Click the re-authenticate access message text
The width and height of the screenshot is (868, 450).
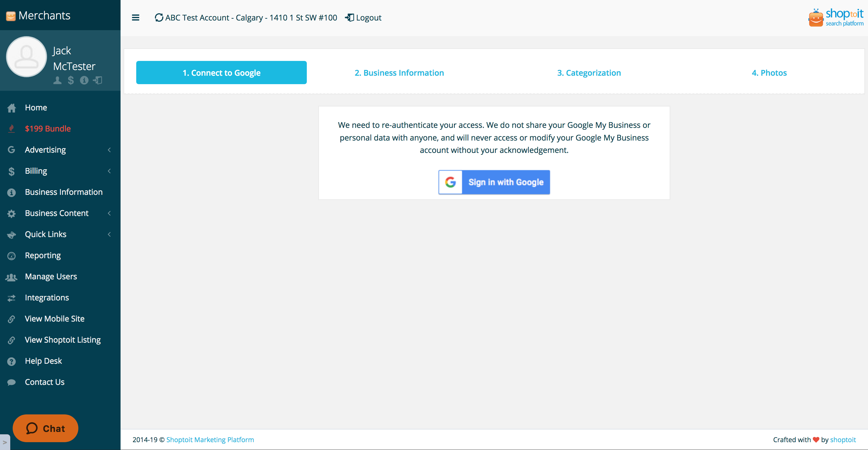tap(494, 138)
